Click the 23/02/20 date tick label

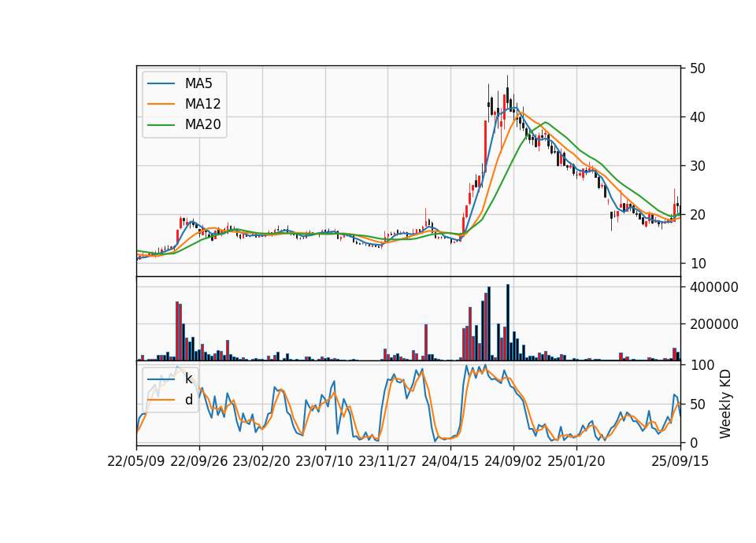click(261, 461)
